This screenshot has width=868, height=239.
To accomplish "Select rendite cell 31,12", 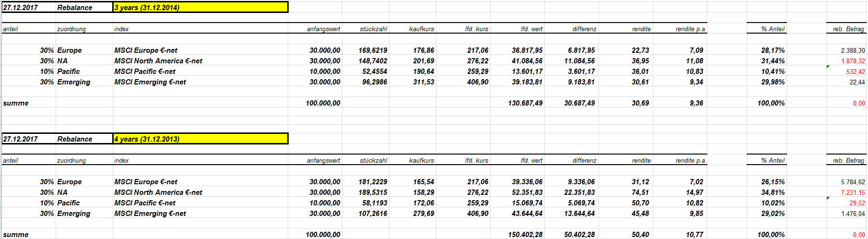I will [x=640, y=182].
